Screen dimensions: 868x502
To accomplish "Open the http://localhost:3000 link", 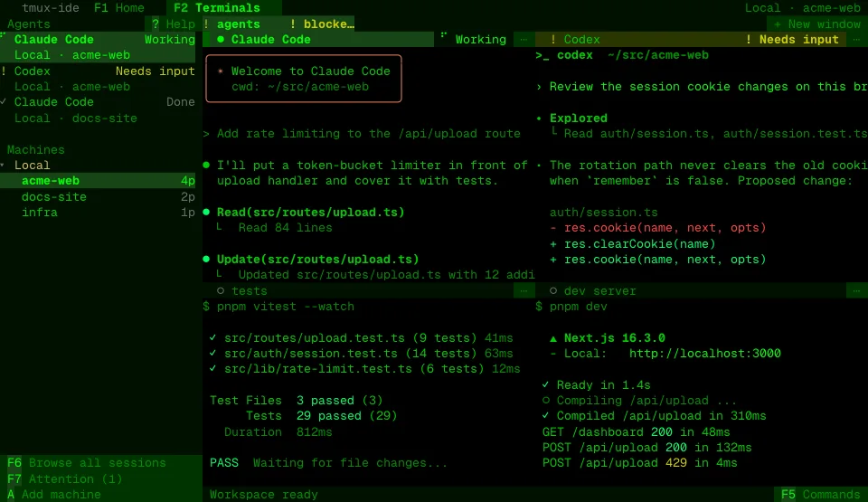I will [x=704, y=353].
